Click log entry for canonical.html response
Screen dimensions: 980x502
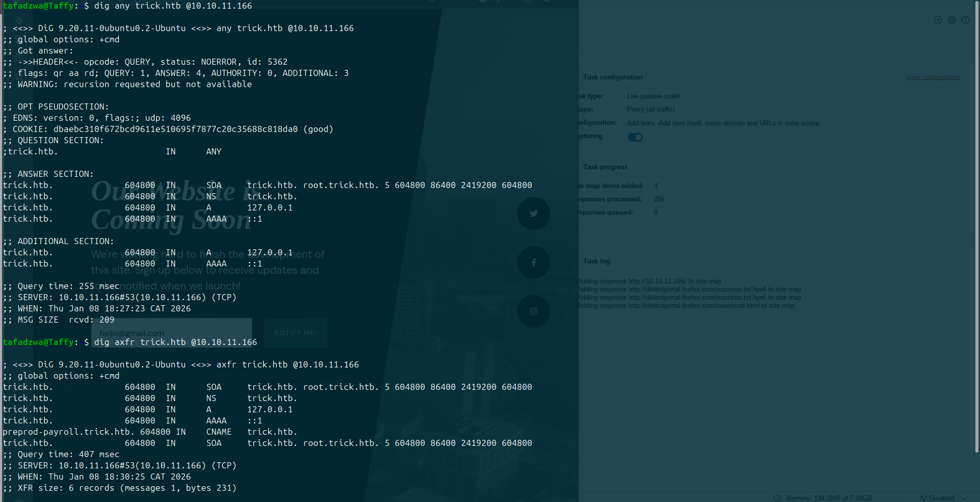[x=686, y=306]
